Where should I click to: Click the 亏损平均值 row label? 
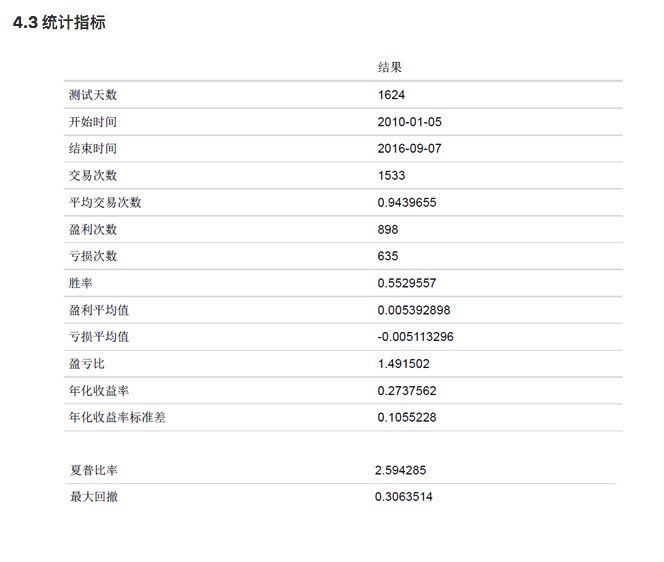[x=99, y=337]
